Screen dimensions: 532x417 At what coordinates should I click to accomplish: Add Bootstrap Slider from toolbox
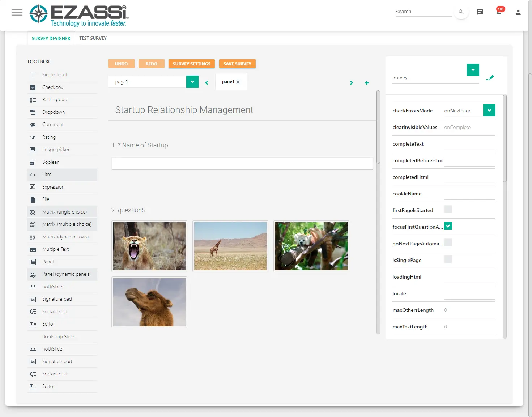(62, 337)
